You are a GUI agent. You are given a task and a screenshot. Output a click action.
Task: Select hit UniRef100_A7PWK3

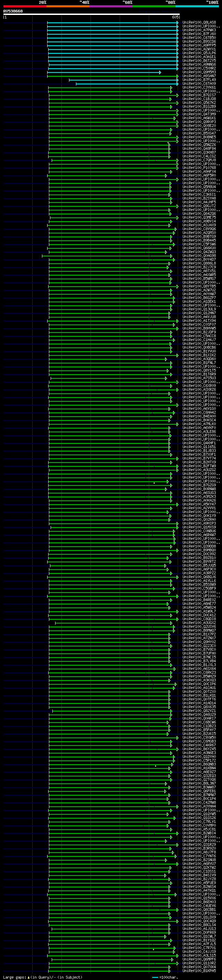click(x=199, y=30)
